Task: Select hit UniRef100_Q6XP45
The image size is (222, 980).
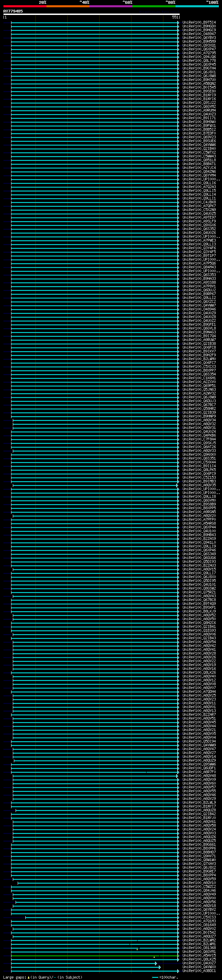Action: [199, 64]
